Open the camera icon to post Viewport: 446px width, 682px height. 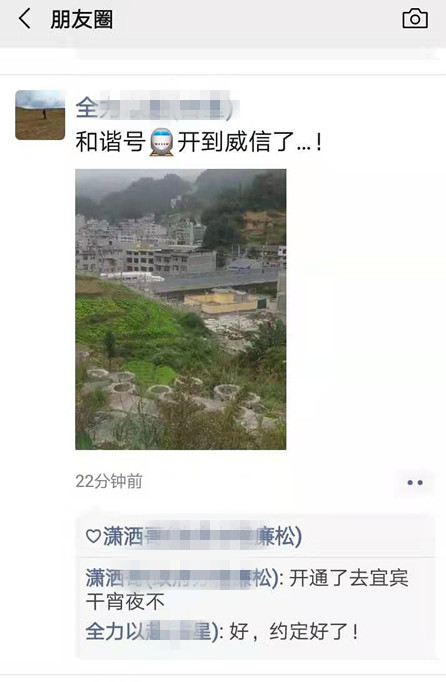point(415,19)
